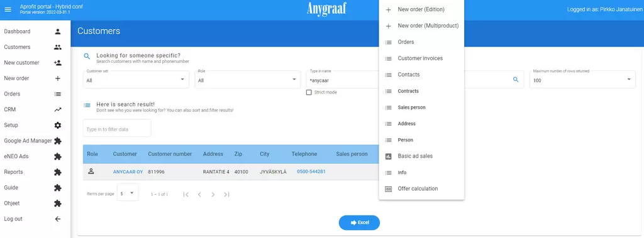
Task: Click the Setup gear icon
Action: coord(58,125)
